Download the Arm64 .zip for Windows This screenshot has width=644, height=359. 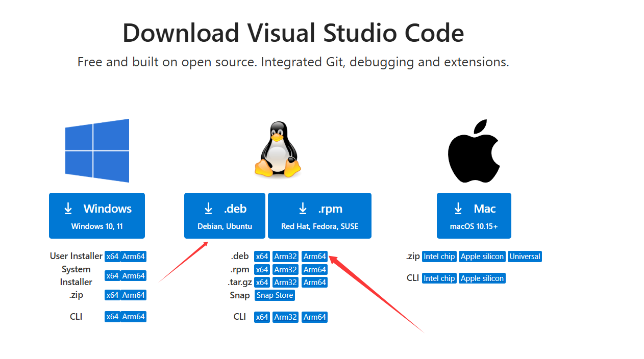point(134,295)
